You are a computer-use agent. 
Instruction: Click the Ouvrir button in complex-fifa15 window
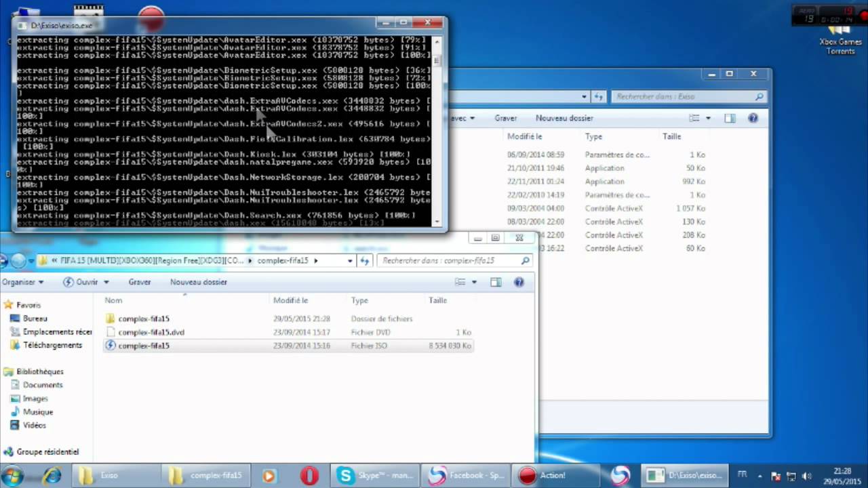[81, 282]
